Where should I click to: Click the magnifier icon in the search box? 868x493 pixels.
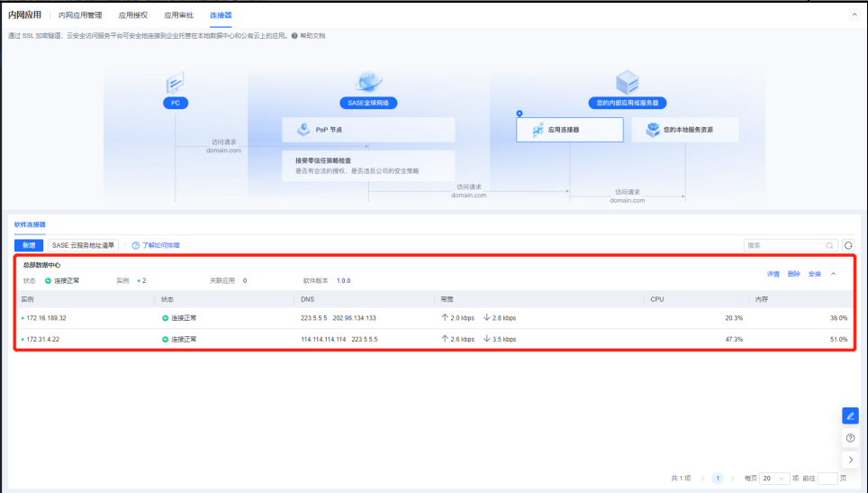click(829, 245)
